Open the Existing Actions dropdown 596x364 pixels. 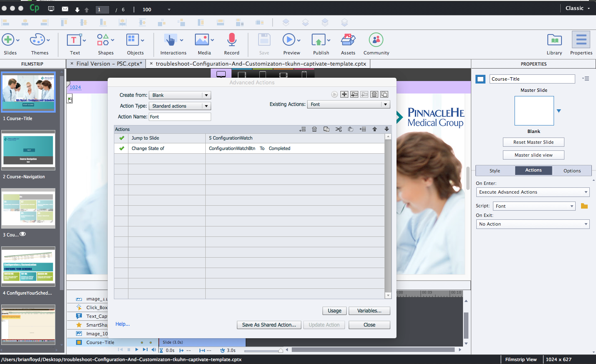[348, 104]
